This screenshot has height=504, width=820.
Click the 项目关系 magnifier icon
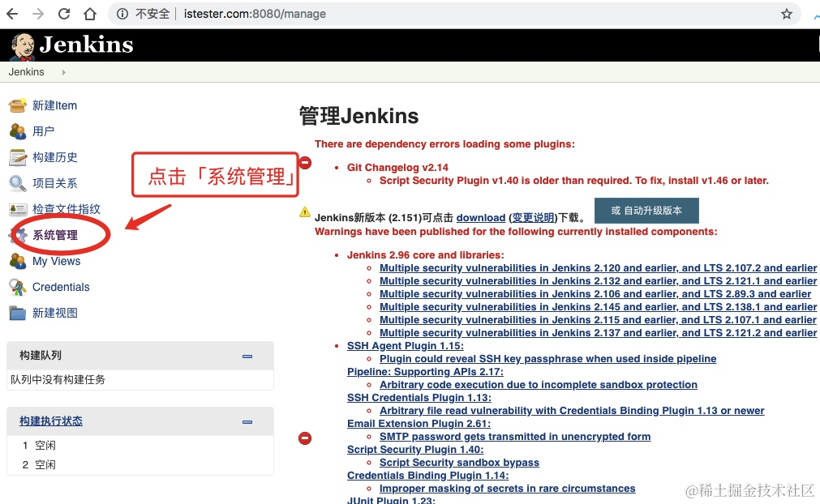[x=17, y=183]
